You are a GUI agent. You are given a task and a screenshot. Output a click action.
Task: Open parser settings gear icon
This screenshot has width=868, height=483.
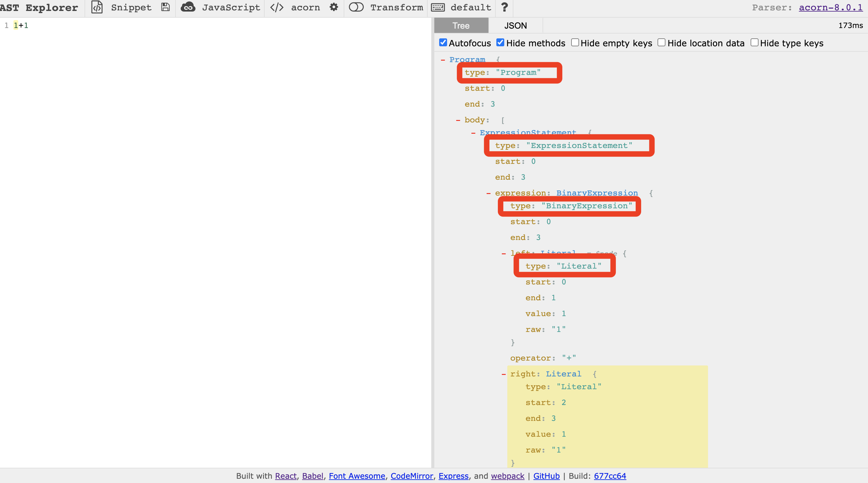pos(334,7)
